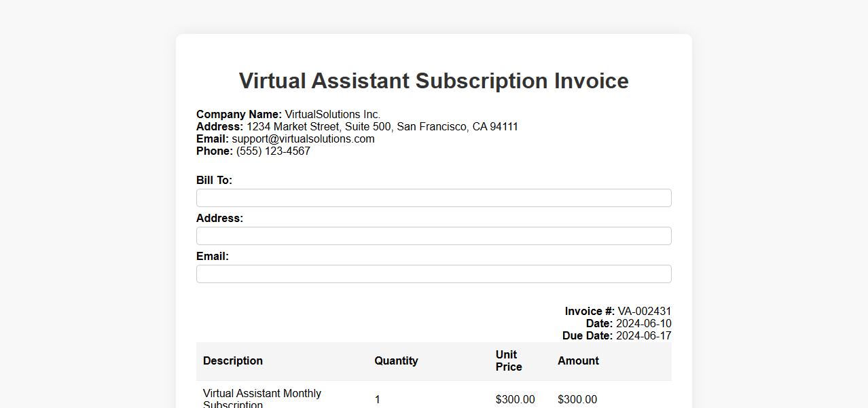Click the 'Bill To:' label
Image resolution: width=868 pixels, height=408 pixels.
[214, 180]
